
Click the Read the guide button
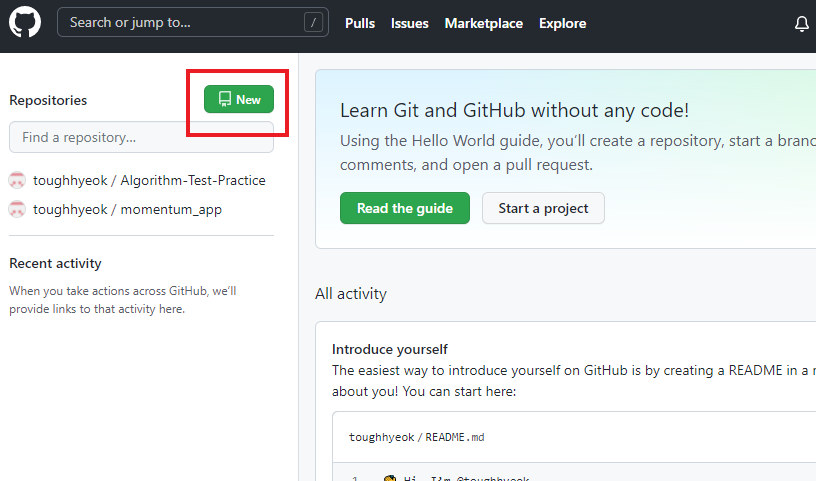pyautogui.click(x=405, y=208)
